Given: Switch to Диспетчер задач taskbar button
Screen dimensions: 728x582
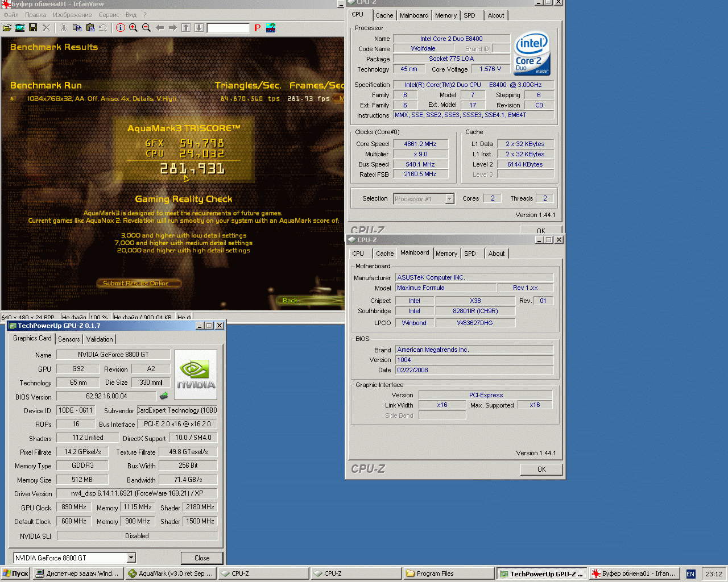Looking at the screenshot, I should point(78,573).
